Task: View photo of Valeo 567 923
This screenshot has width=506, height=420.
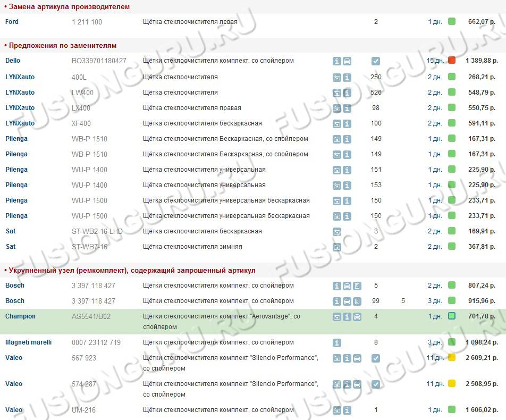Action: [x=336, y=358]
